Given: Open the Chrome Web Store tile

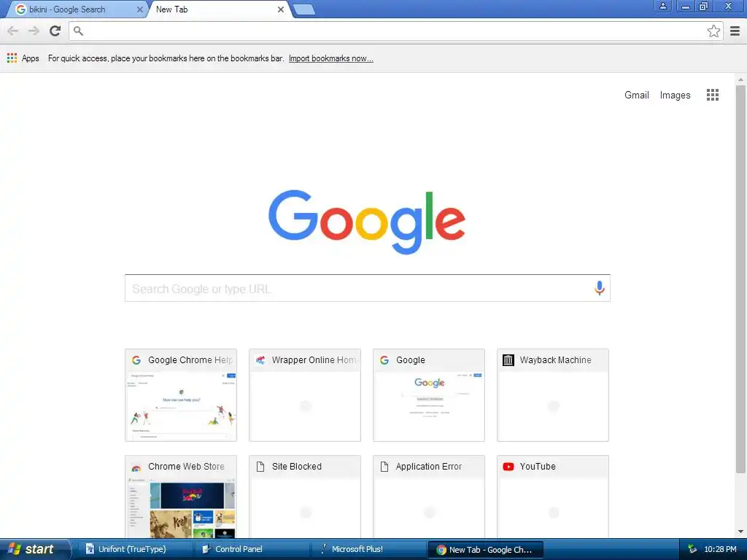Looking at the screenshot, I should pyautogui.click(x=181, y=497).
